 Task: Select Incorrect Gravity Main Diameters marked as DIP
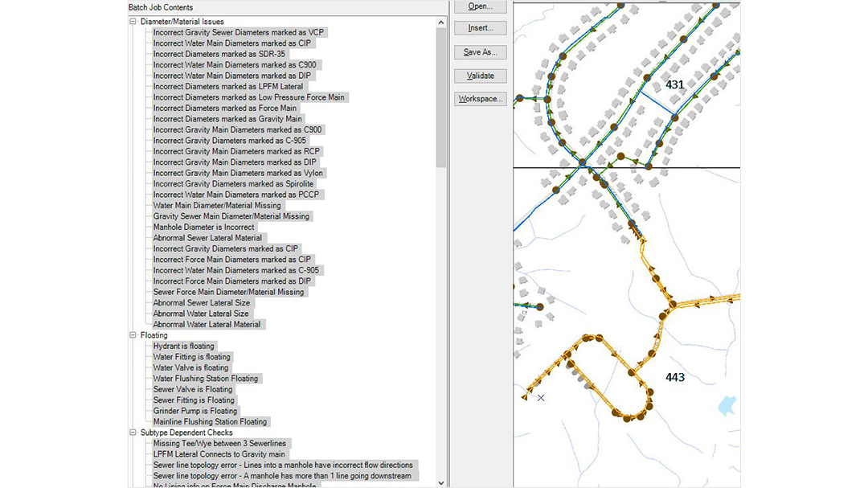[235, 162]
